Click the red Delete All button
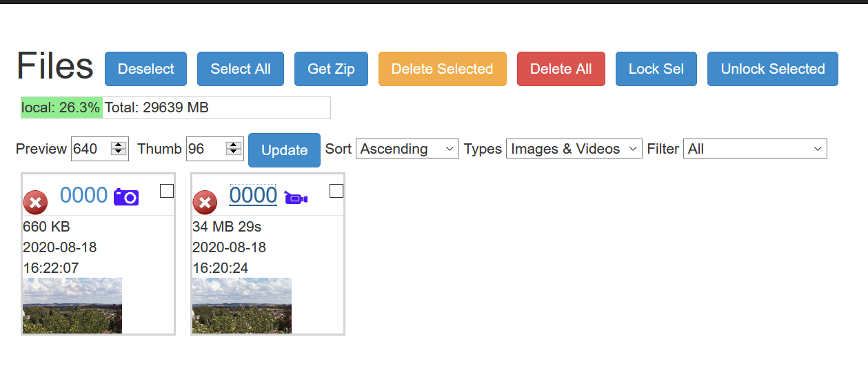The image size is (868, 368). [x=561, y=69]
